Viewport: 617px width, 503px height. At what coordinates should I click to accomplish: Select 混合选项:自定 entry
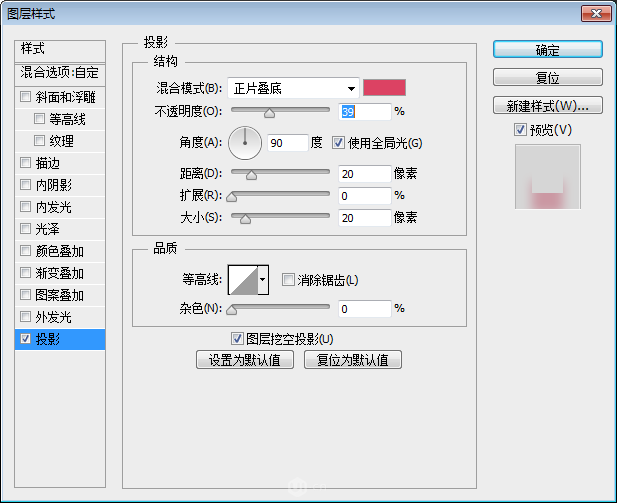[x=60, y=74]
